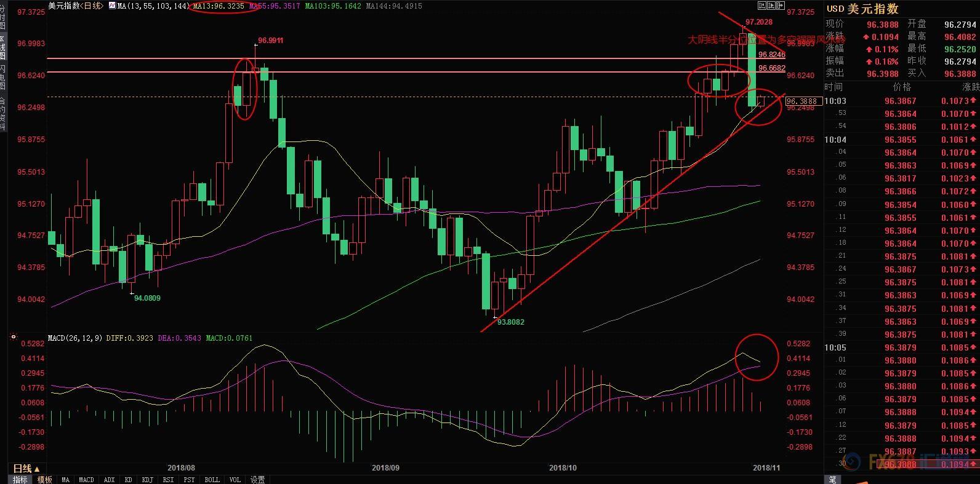
Task: Click the 买入 value 96.3888
Action: click(960, 74)
